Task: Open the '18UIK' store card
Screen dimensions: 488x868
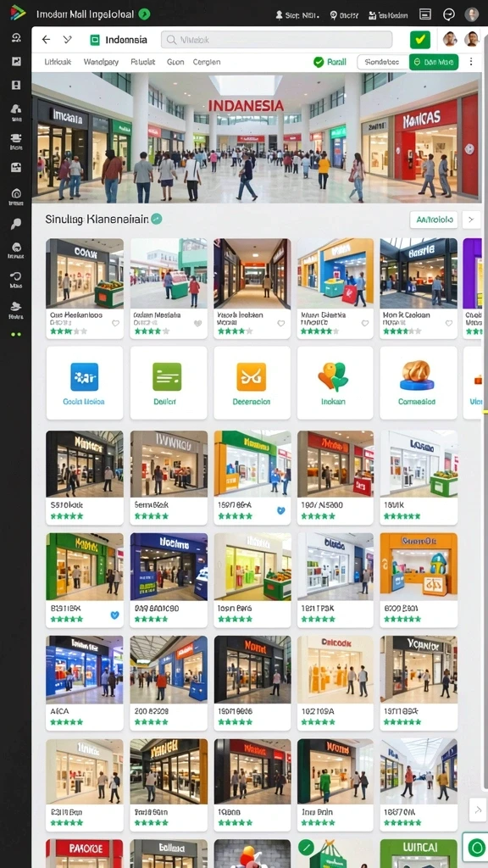Action: (x=419, y=478)
